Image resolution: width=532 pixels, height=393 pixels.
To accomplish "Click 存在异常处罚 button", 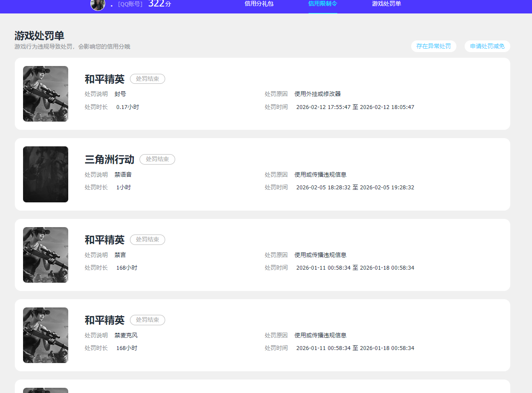I will 433,46.
